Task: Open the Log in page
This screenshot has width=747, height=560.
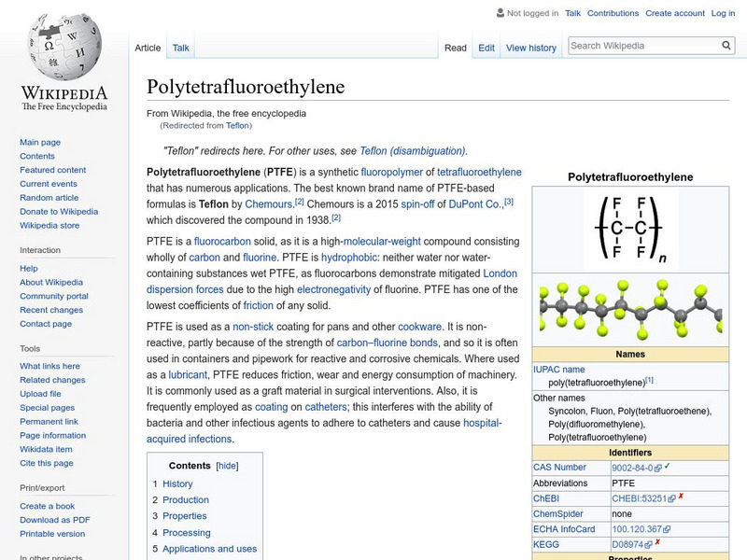Action: pyautogui.click(x=722, y=13)
